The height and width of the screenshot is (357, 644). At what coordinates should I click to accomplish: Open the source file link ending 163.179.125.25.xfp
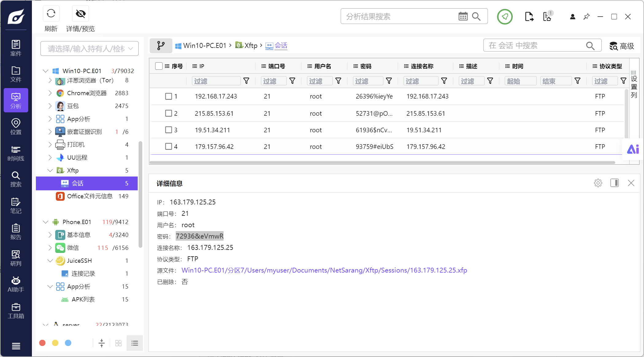click(x=324, y=270)
